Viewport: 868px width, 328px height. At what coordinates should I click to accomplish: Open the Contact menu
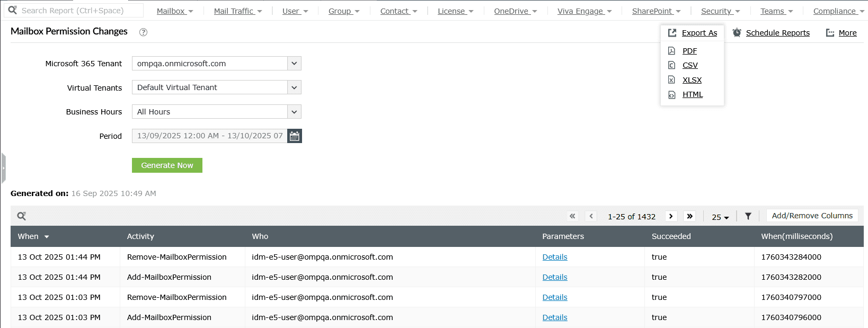click(x=399, y=11)
